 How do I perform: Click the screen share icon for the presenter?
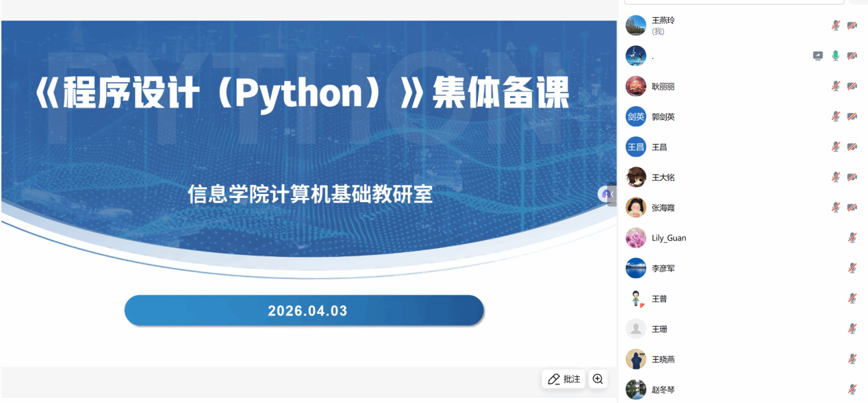(x=817, y=56)
